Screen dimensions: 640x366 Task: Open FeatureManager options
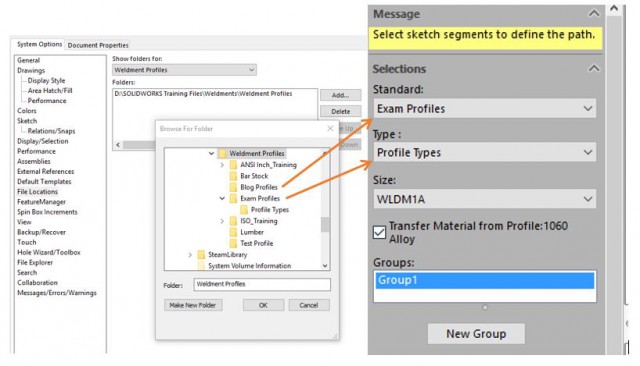pyautogui.click(x=41, y=202)
